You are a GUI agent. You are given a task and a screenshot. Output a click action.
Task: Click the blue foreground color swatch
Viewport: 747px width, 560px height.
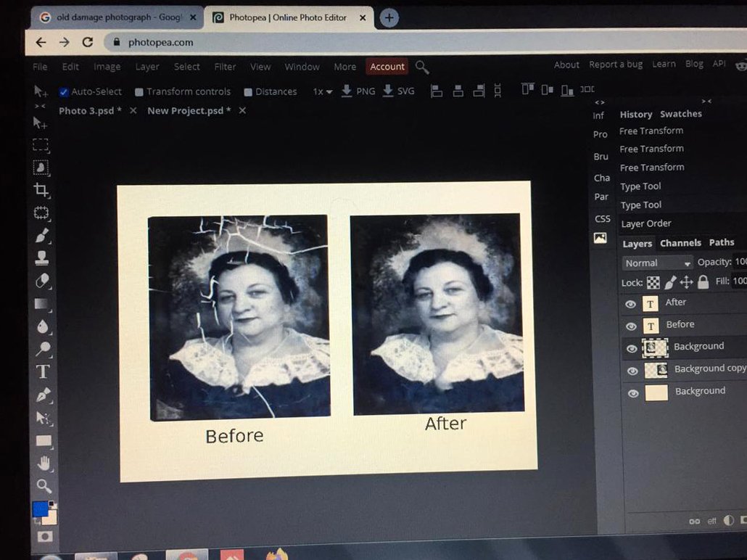tap(40, 509)
